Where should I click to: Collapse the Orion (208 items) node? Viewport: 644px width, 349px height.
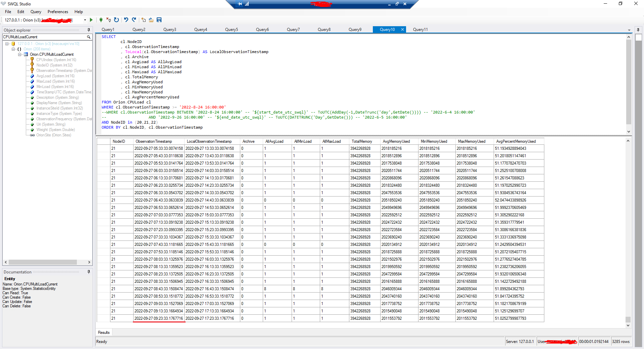click(13, 49)
